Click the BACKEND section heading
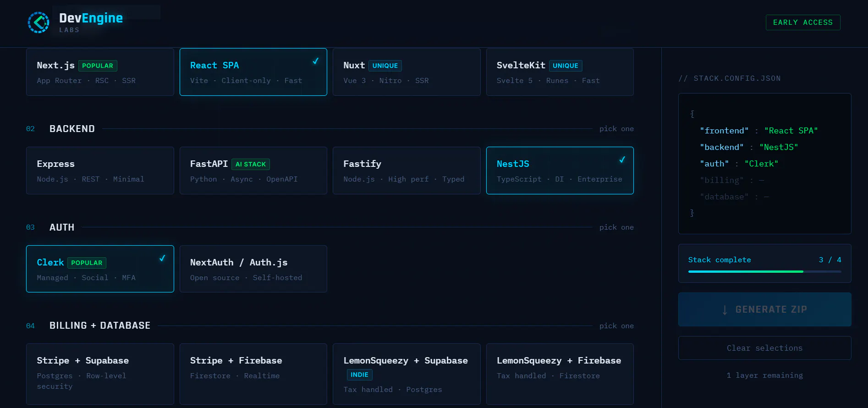The height and width of the screenshot is (408, 868). [x=72, y=129]
